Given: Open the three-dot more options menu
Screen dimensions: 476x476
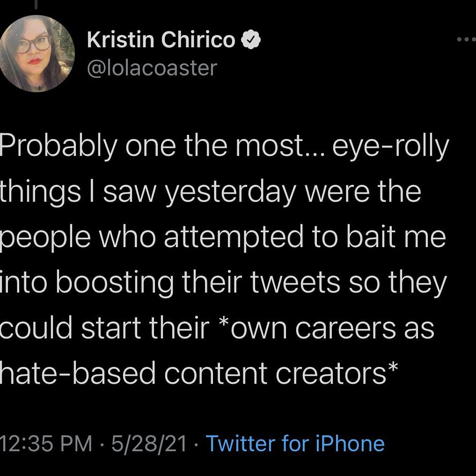Looking at the screenshot, I should [x=465, y=40].
